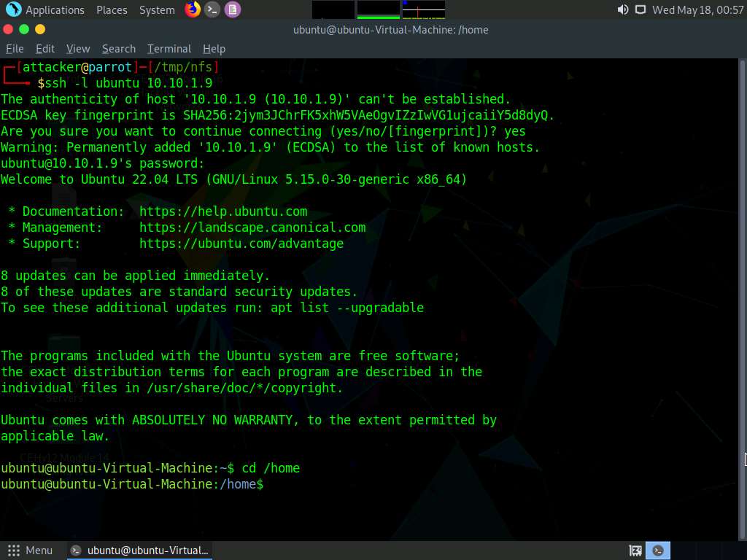The width and height of the screenshot is (747, 560).
Task: Open the File menu
Action: tap(15, 49)
